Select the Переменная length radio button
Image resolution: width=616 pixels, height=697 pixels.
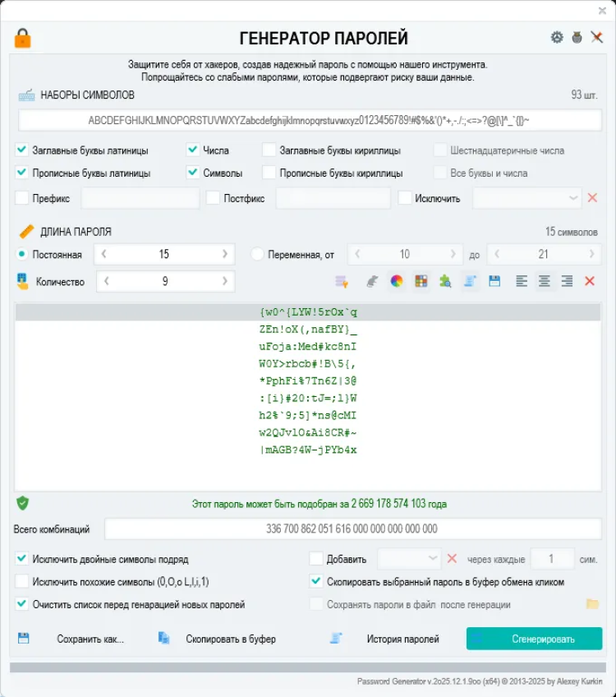point(257,255)
